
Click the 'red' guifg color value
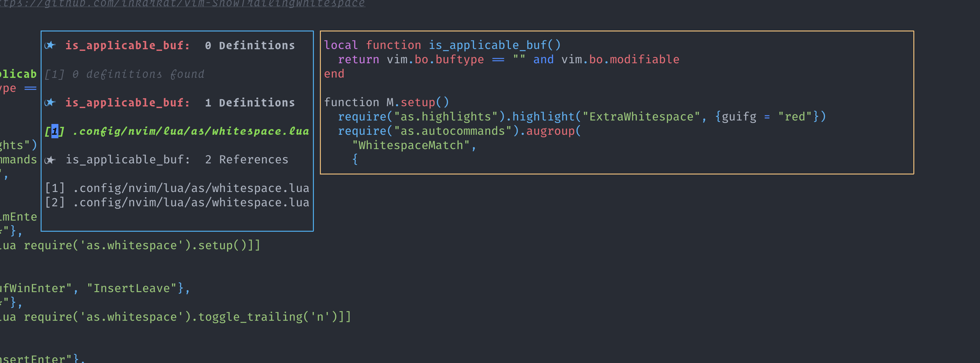tap(796, 117)
